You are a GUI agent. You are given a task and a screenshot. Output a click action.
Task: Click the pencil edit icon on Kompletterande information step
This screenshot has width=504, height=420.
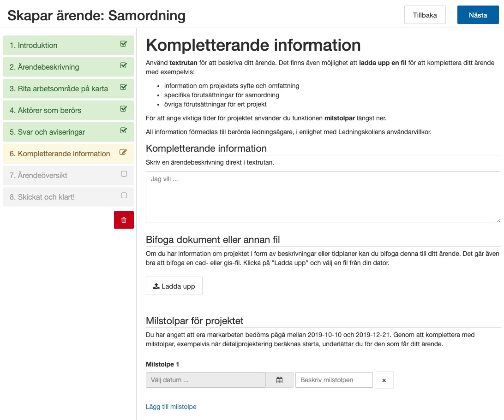(x=123, y=154)
